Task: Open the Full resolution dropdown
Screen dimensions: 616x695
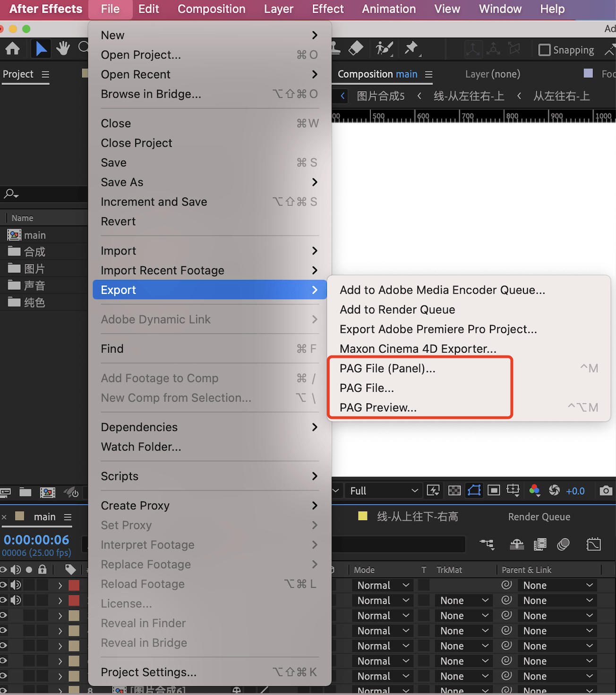Action: [384, 491]
